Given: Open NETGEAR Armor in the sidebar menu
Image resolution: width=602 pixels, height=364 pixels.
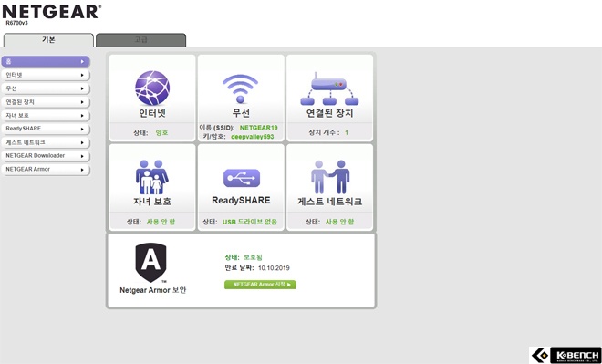Looking at the screenshot, I should (46, 170).
